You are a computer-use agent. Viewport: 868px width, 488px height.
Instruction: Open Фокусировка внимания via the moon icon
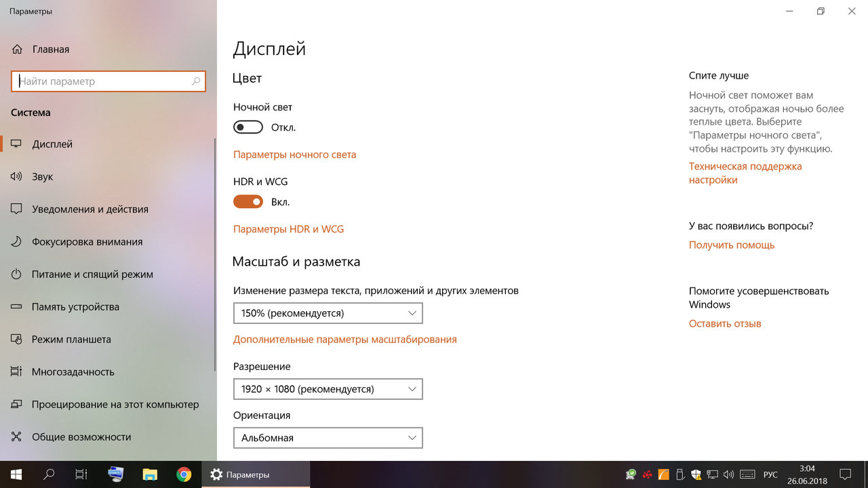tap(17, 242)
